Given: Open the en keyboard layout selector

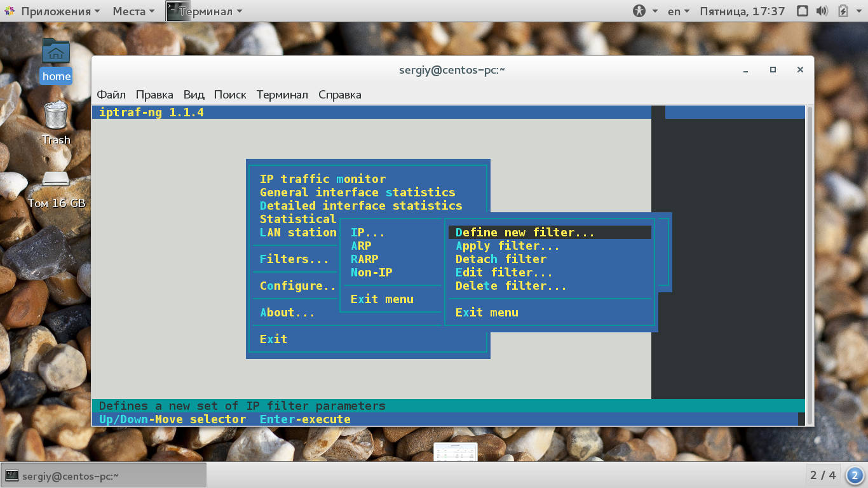Looking at the screenshot, I should [679, 11].
